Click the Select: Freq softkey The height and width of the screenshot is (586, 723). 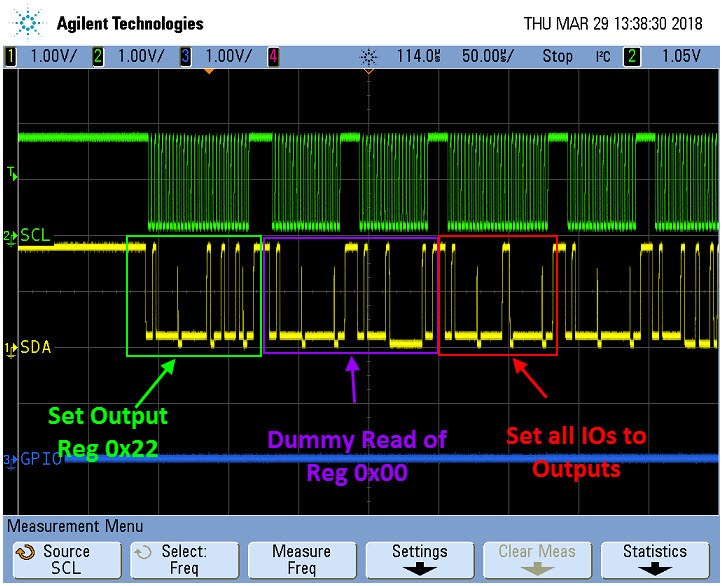pyautogui.click(x=185, y=560)
